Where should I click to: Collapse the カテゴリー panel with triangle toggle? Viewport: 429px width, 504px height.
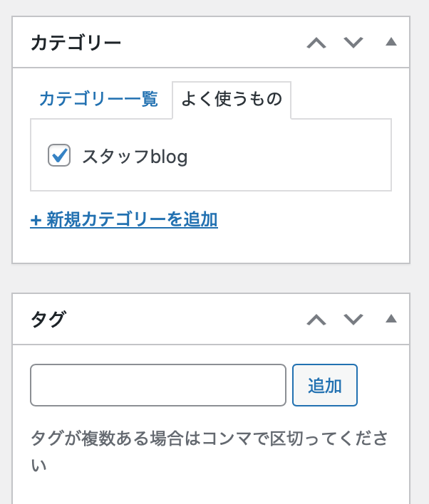tap(391, 42)
